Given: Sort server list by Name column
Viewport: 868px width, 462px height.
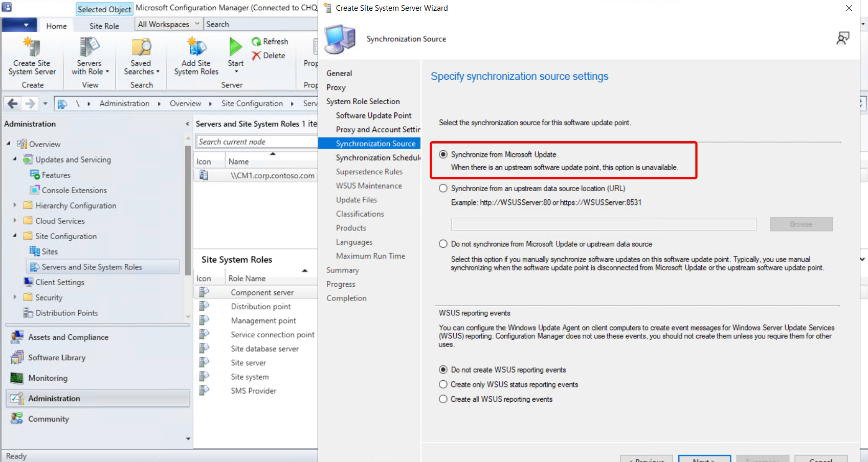Looking at the screenshot, I should pos(271,161).
